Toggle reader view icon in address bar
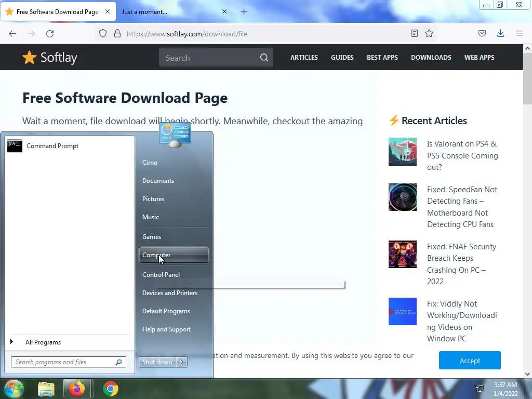This screenshot has height=399, width=532. (x=414, y=33)
